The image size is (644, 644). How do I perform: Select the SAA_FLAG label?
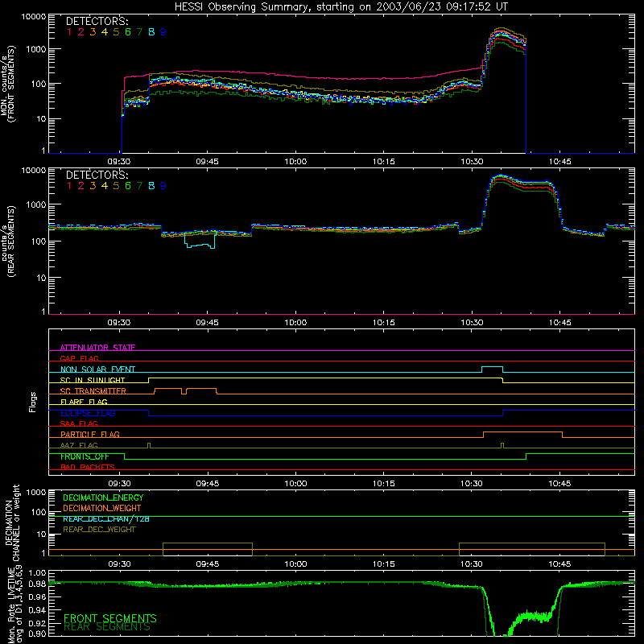pyautogui.click(x=79, y=423)
